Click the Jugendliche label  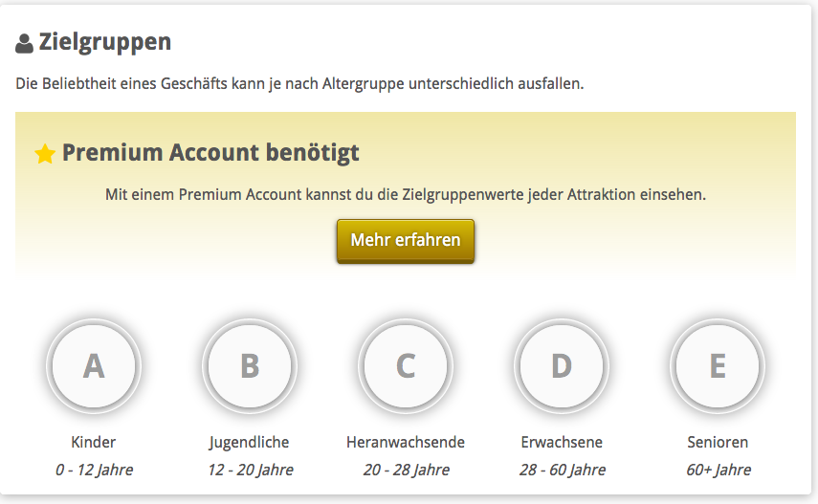click(250, 442)
